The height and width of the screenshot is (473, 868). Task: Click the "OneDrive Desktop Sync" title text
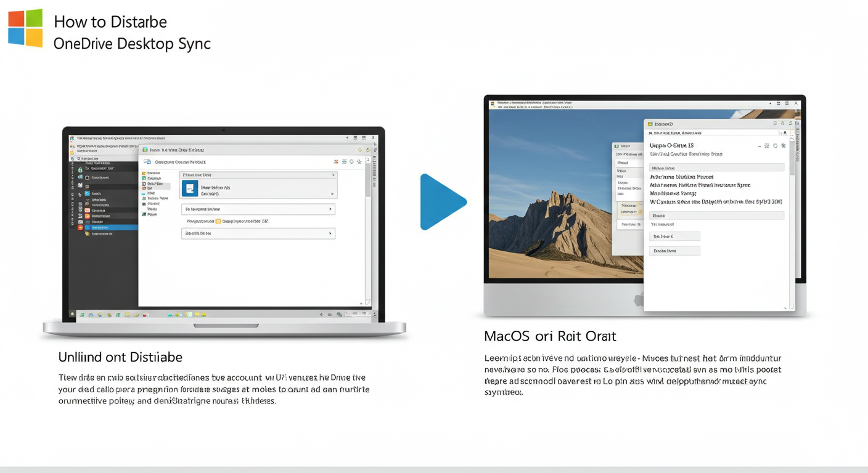point(132,44)
